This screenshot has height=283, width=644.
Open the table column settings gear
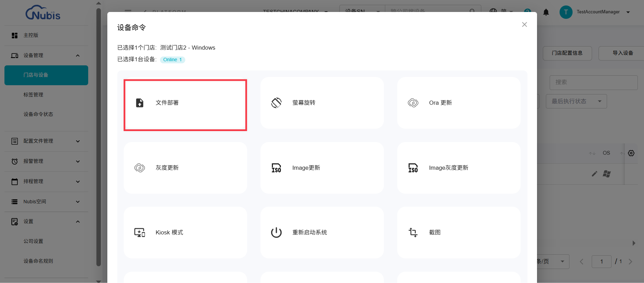[631, 153]
